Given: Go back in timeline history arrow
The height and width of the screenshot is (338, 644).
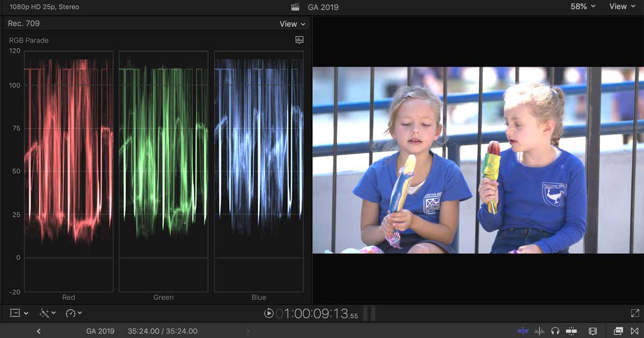Looking at the screenshot, I should (x=39, y=332).
